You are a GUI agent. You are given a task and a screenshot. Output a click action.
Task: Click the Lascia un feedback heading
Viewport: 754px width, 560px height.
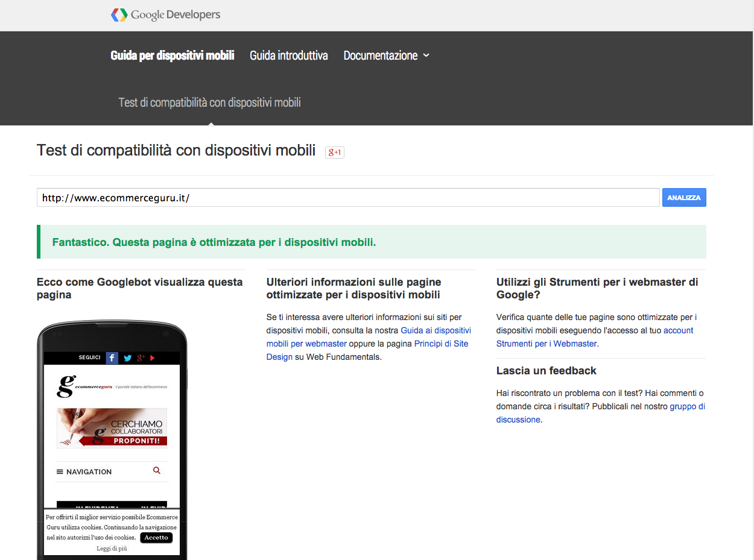pyautogui.click(x=546, y=371)
